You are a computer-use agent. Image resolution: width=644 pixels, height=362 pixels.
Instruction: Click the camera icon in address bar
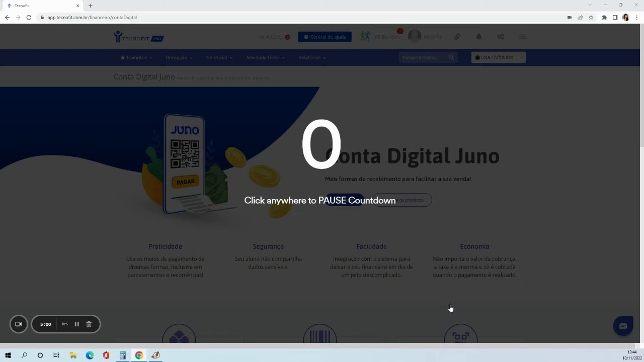point(570,18)
